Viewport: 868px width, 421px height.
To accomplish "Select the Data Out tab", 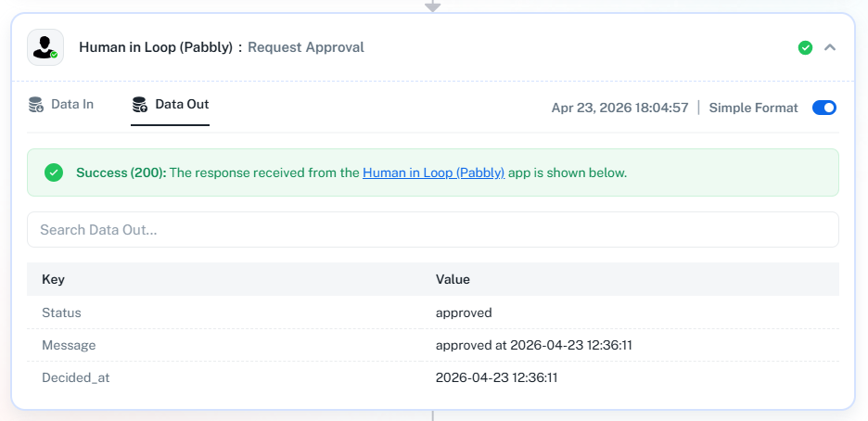I will pyautogui.click(x=181, y=105).
